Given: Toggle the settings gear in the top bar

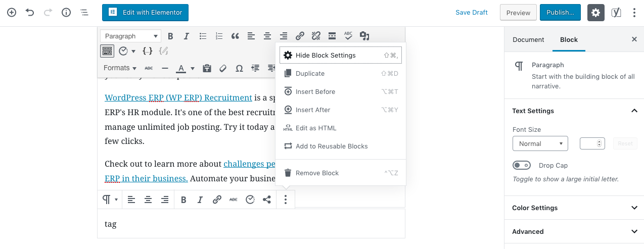Looking at the screenshot, I should [596, 13].
